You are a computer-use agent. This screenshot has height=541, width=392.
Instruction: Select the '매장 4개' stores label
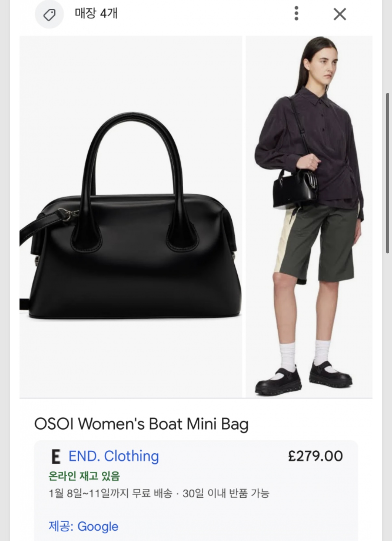[x=96, y=13]
